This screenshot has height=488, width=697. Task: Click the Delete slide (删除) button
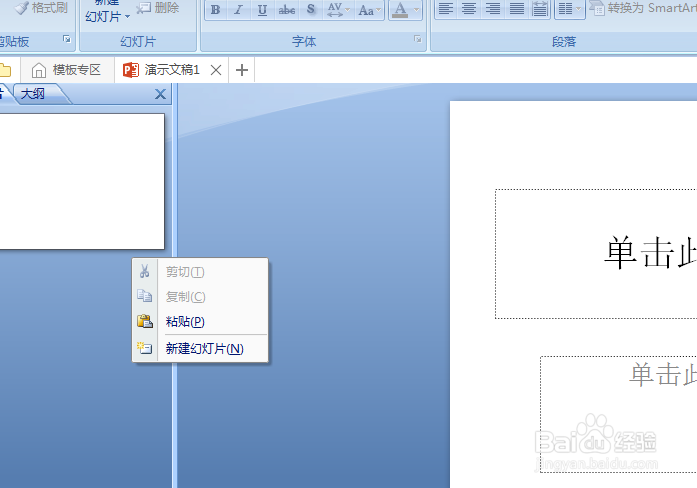[158, 8]
